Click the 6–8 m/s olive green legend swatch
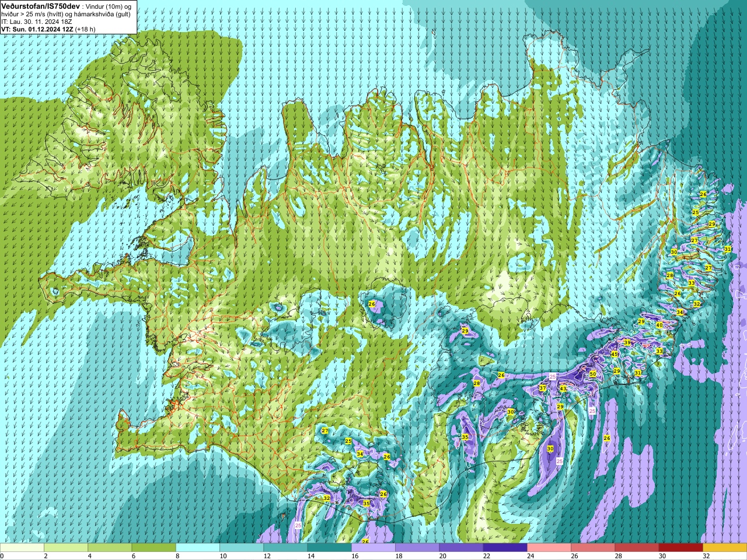Image resolution: width=747 pixels, height=560 pixels. (x=153, y=548)
